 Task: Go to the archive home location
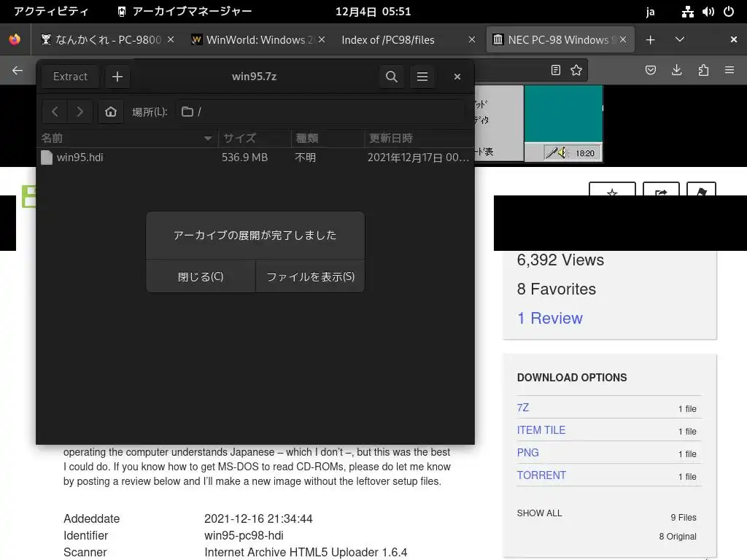point(111,112)
